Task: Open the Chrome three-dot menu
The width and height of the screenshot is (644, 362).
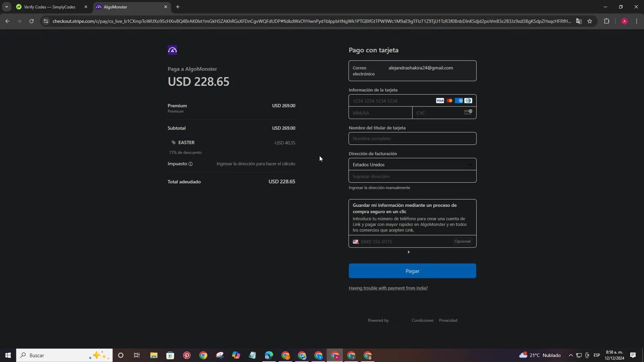Action: 637,21
